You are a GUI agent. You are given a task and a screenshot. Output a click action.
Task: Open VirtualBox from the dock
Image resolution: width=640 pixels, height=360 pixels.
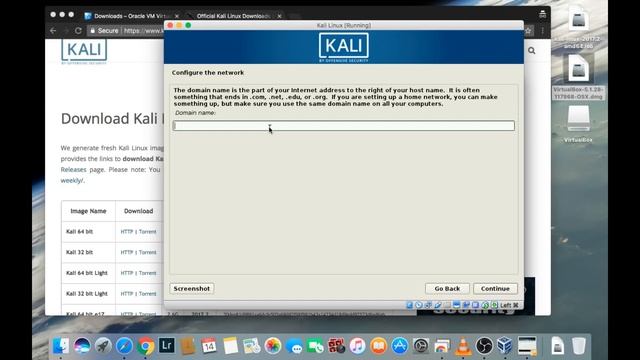point(505,346)
